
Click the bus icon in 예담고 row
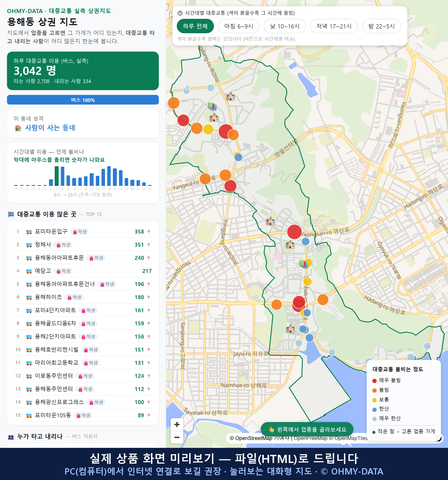pos(29,271)
